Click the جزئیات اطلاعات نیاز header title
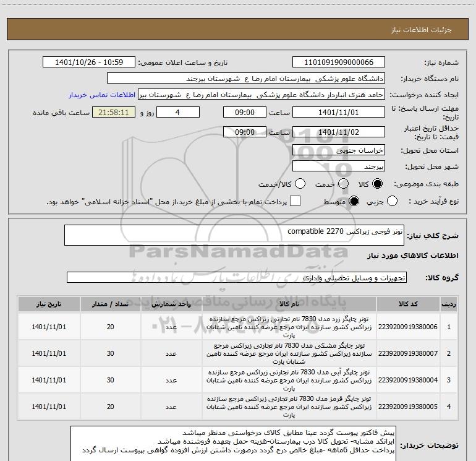 [x=422, y=30]
